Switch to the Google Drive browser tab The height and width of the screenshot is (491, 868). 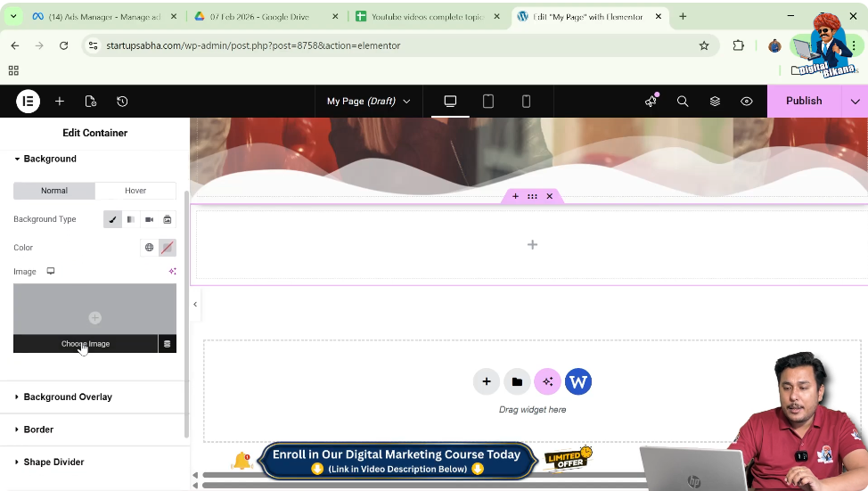pyautogui.click(x=266, y=16)
